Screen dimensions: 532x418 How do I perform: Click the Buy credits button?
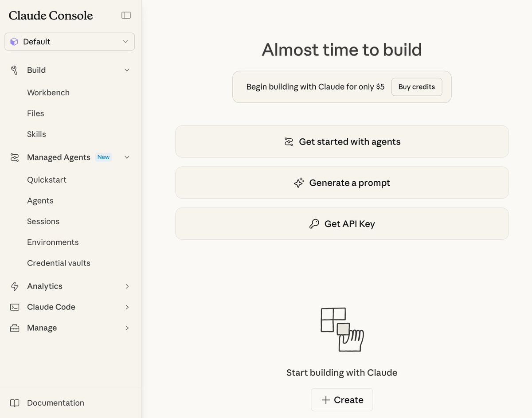click(417, 87)
